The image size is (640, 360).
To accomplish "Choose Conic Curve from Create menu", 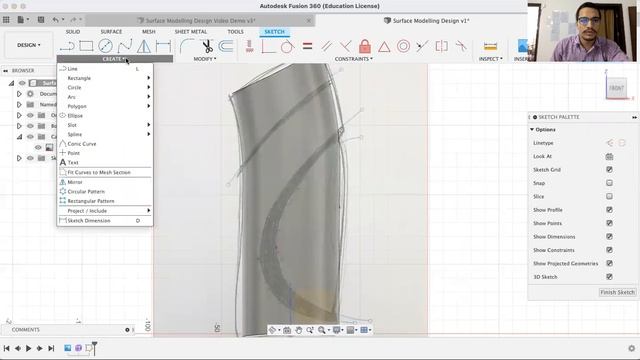I will [x=105, y=144].
